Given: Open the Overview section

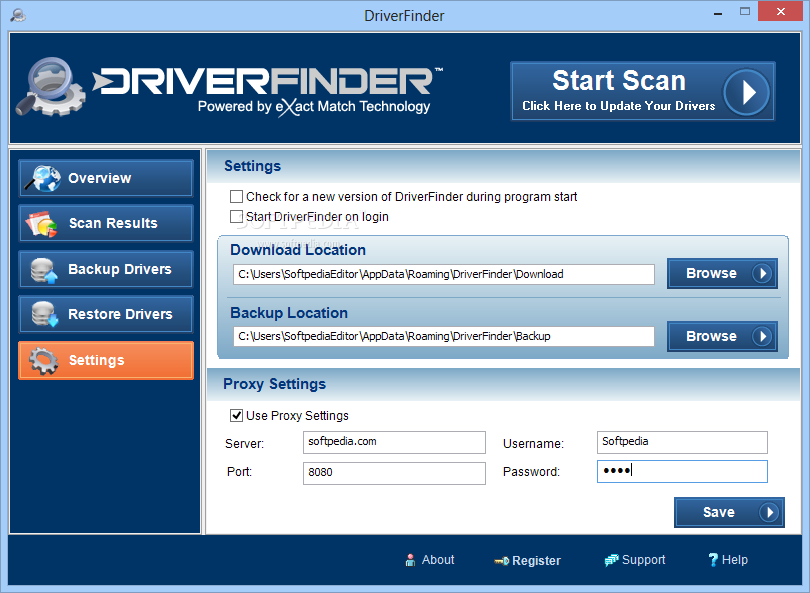Looking at the screenshot, I should [x=106, y=178].
